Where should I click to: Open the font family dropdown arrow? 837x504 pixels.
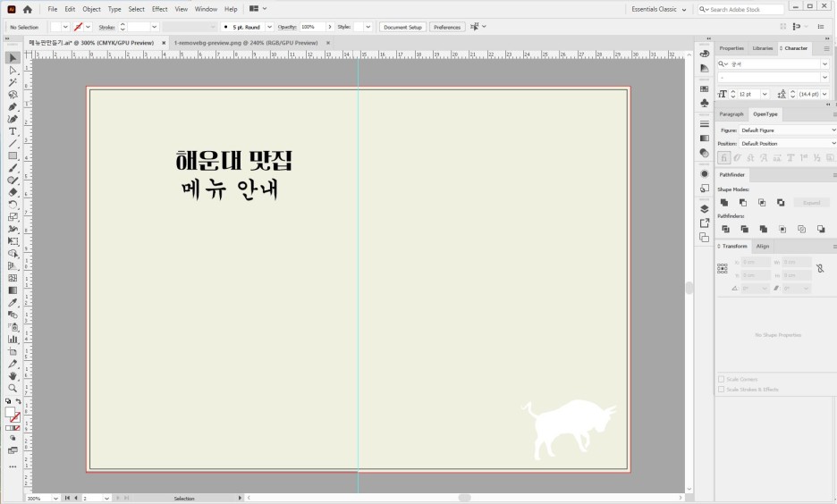[x=824, y=64]
